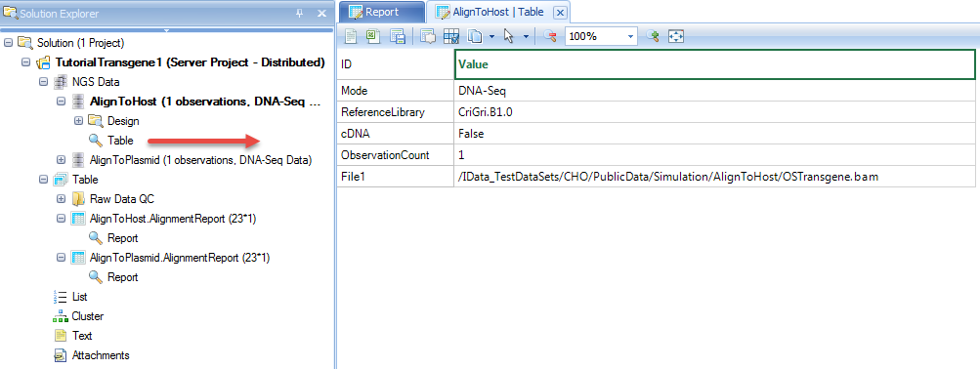Select the Design folder item
980x369 pixels.
point(123,120)
